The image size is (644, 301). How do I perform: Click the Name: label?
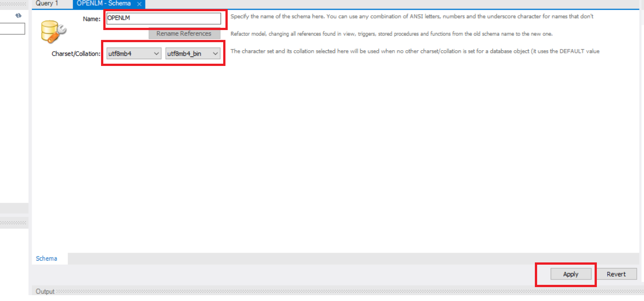(x=91, y=18)
